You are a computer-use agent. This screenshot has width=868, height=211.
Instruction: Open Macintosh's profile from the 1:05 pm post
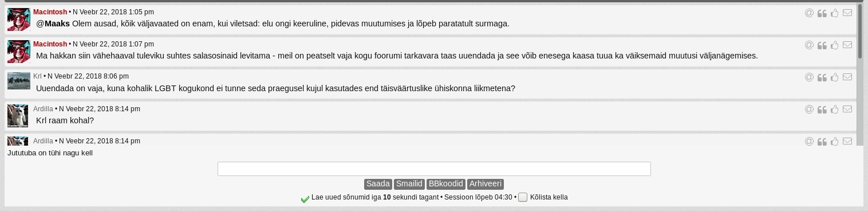(50, 12)
